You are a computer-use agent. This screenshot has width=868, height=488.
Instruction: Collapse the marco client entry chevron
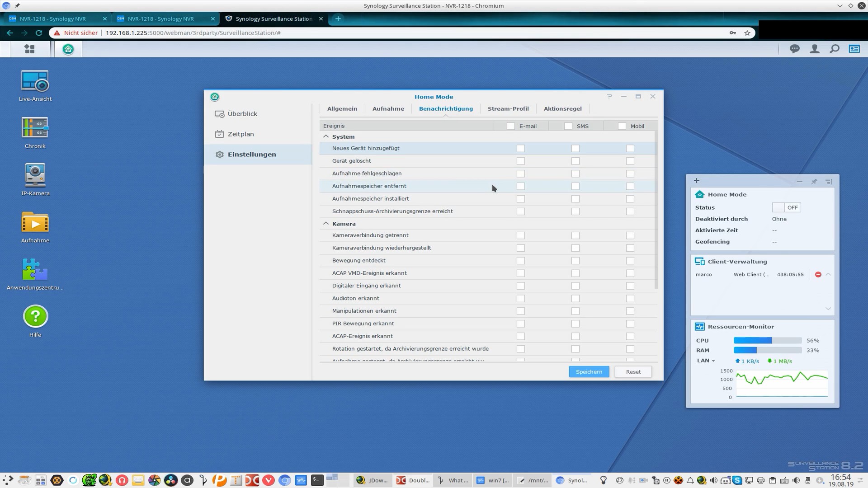click(828, 274)
